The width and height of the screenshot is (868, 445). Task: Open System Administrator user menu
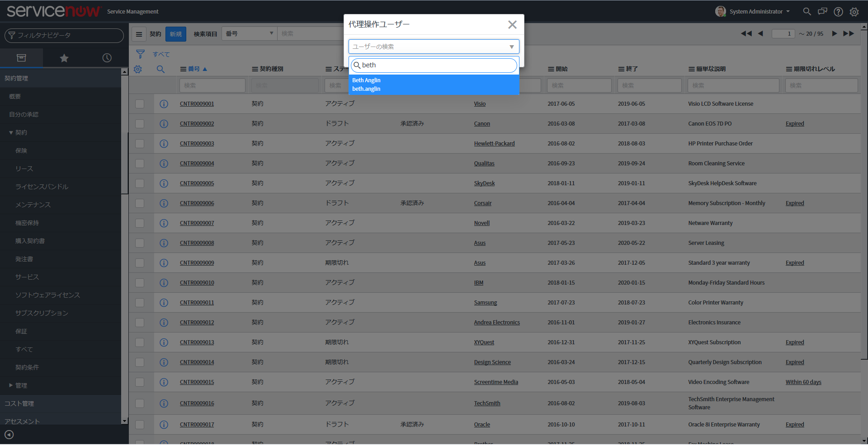pos(753,11)
